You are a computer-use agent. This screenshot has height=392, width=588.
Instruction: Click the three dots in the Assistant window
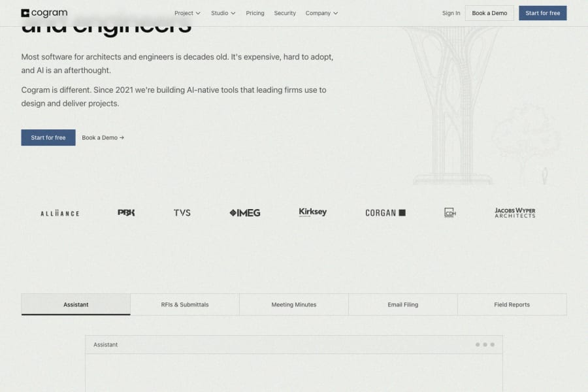pos(485,344)
